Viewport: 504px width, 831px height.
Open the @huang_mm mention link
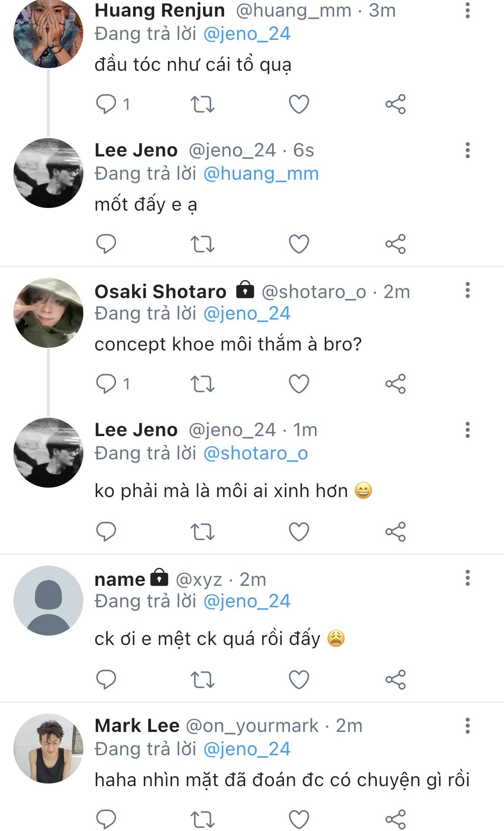(x=261, y=174)
